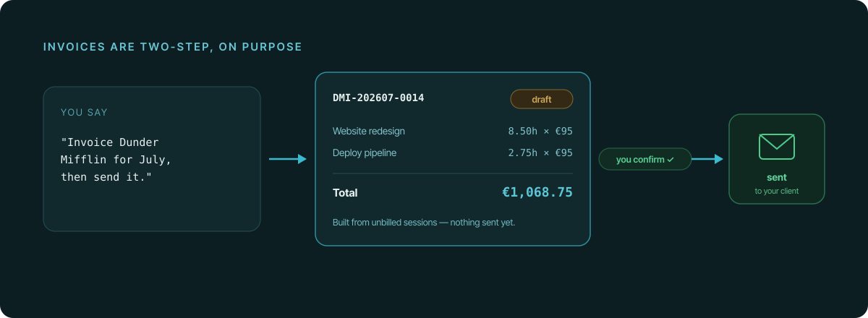This screenshot has height=318, width=868.
Task: Click the YOU SAY heading
Action: click(x=84, y=113)
